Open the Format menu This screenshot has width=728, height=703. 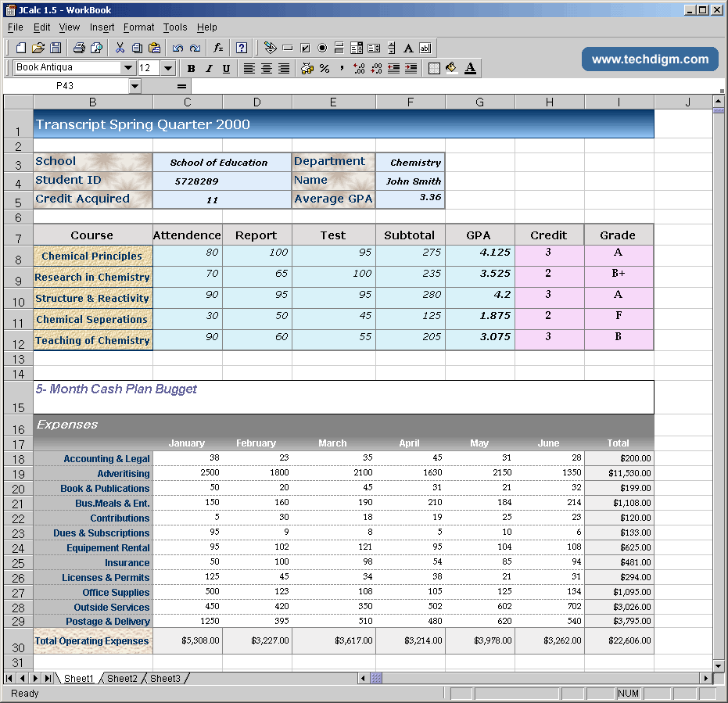click(x=138, y=27)
